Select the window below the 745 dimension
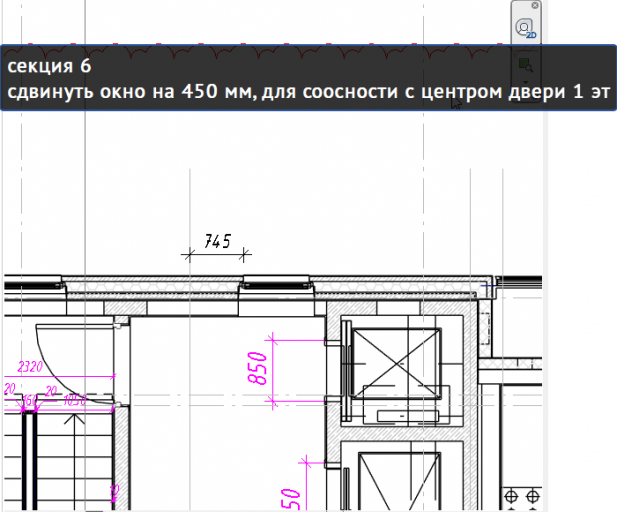Viewport: 617px width, 512px height. pos(276,283)
